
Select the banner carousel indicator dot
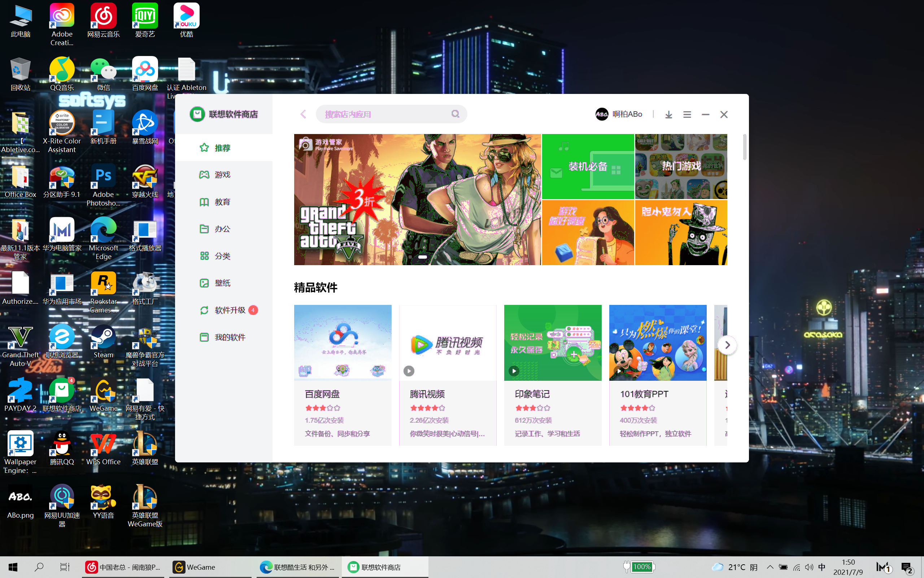422,257
